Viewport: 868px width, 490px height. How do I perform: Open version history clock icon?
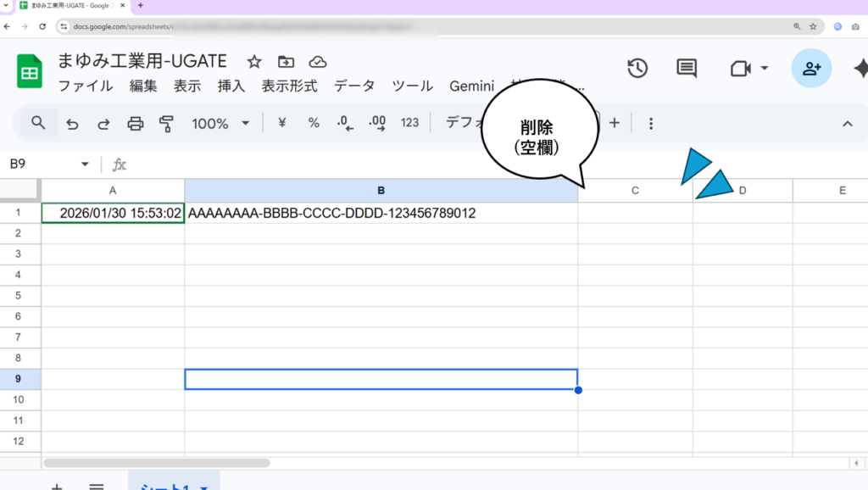(x=637, y=69)
